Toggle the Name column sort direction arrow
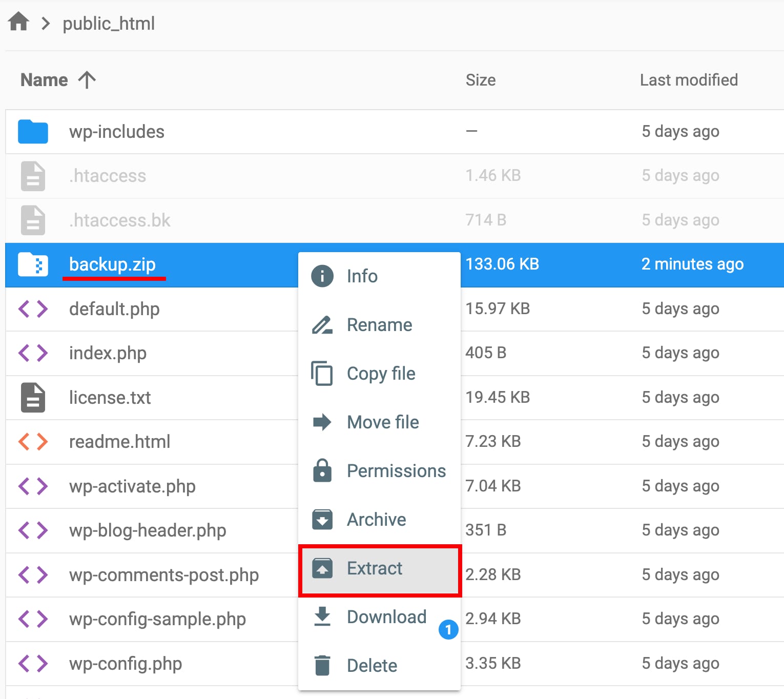 (x=87, y=79)
